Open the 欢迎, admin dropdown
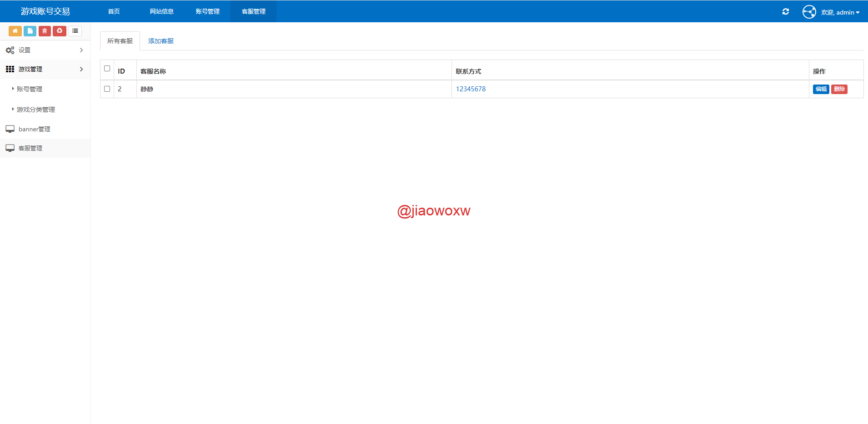Image resolution: width=868 pixels, height=424 pixels. [x=840, y=12]
